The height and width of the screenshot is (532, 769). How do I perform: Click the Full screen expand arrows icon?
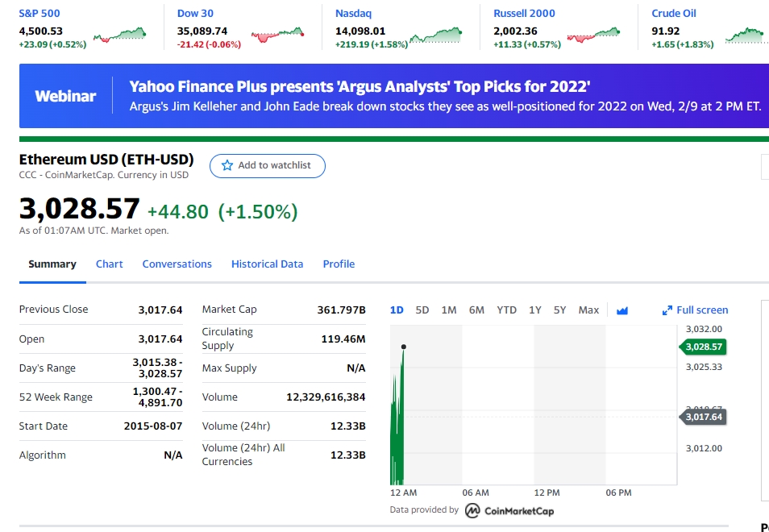click(667, 310)
